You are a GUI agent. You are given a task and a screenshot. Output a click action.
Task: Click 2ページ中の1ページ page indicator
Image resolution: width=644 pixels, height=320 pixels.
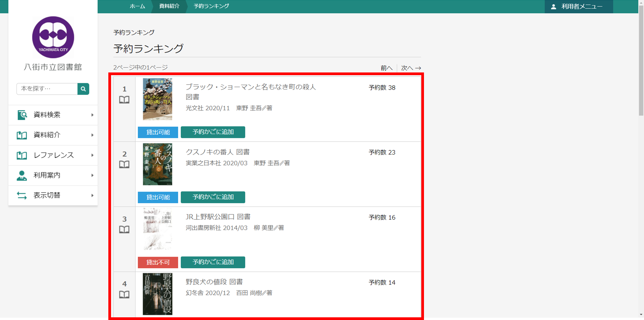click(141, 67)
